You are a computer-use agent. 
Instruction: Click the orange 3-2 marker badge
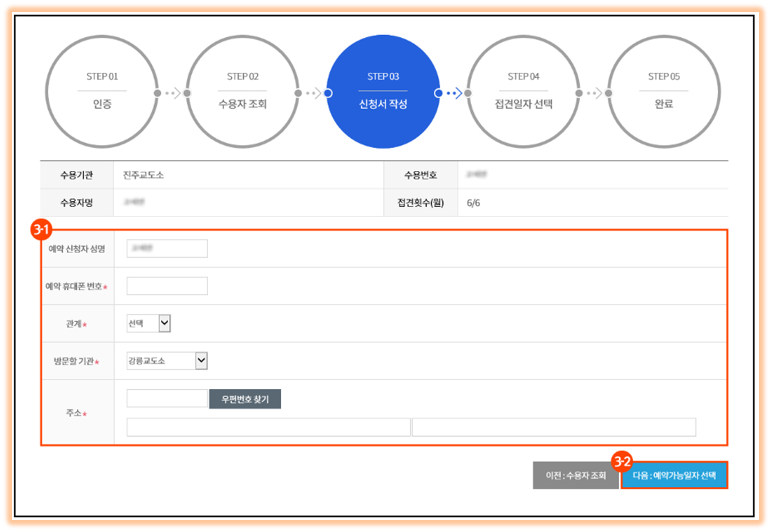click(621, 461)
